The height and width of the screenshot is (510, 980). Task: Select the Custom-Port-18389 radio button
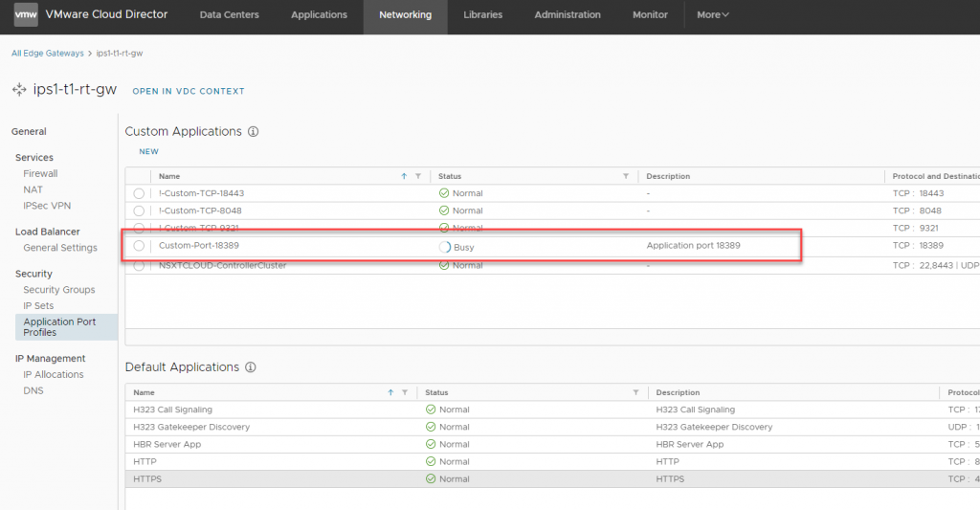pyautogui.click(x=140, y=246)
